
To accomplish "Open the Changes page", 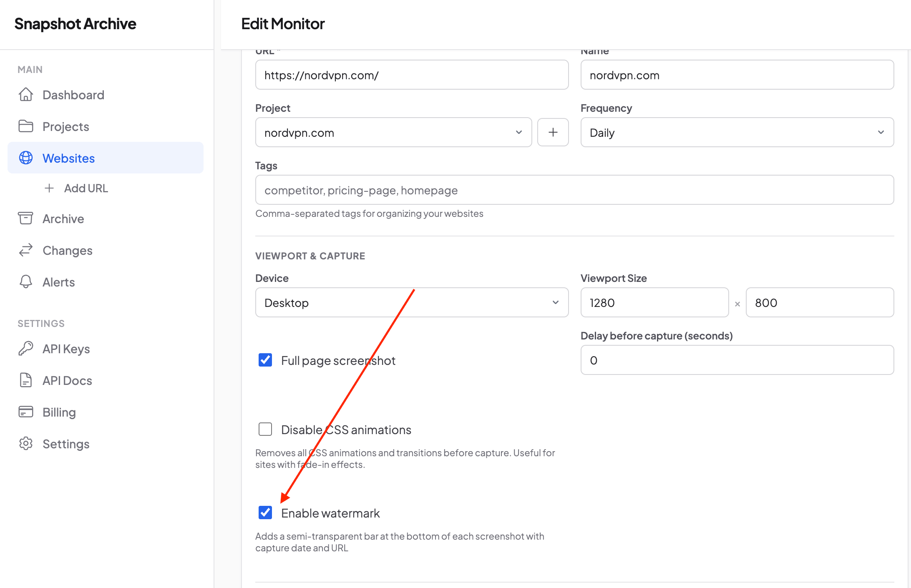I will click(x=106, y=250).
